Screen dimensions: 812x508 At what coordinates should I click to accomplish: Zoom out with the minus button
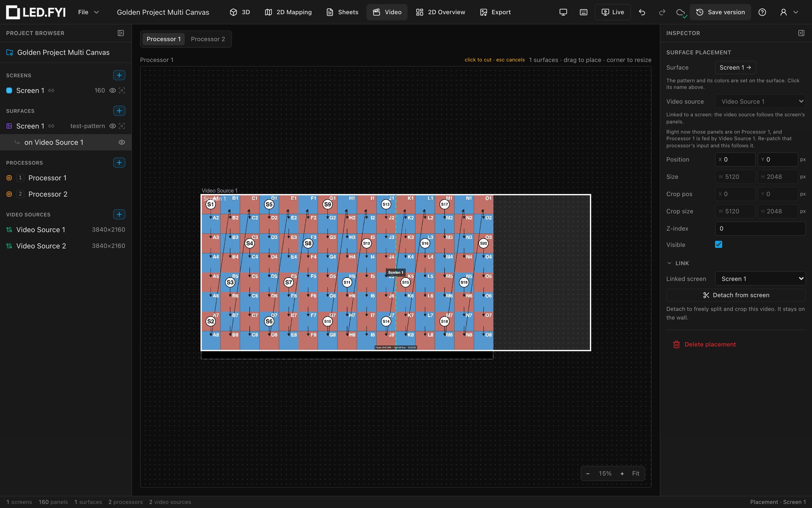(588, 473)
